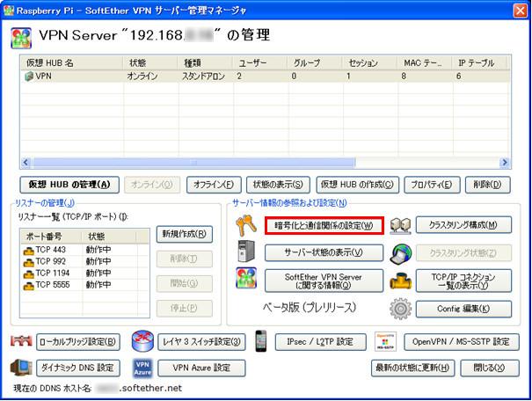
Task: Click the scrollbar left arrow in hub list
Action: pos(26,163)
